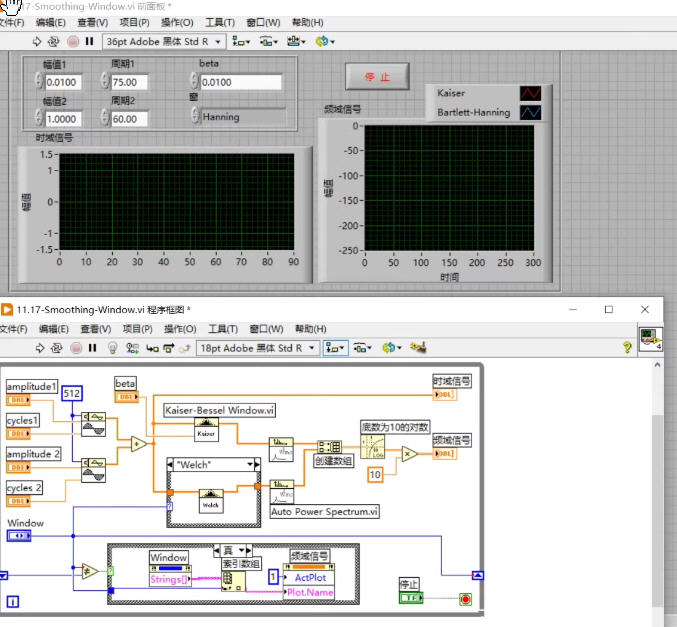
Task: Click the 周期1 input field showing 75.00
Action: tap(129, 82)
